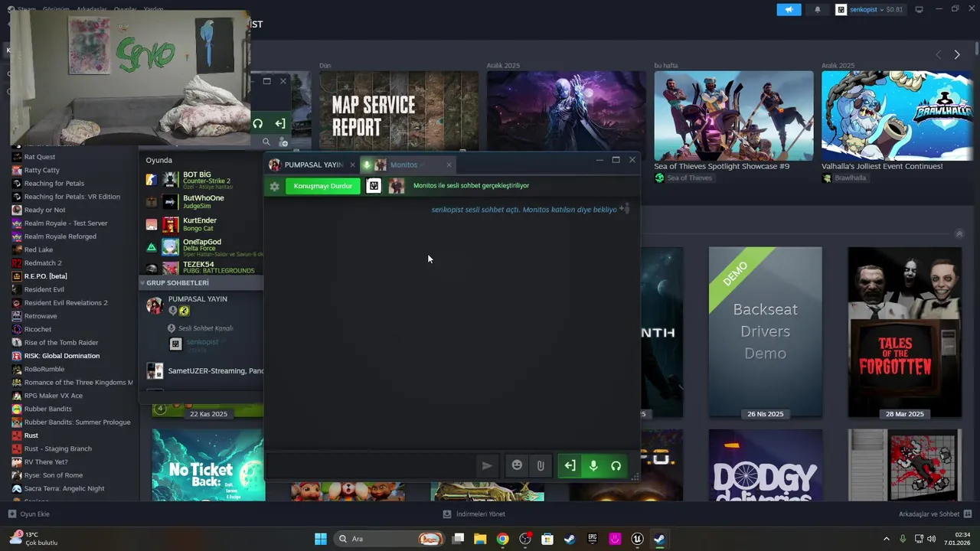The width and height of the screenshot is (980, 551).
Task: Open friend search magnifier in friends list
Action: pyautogui.click(x=266, y=142)
